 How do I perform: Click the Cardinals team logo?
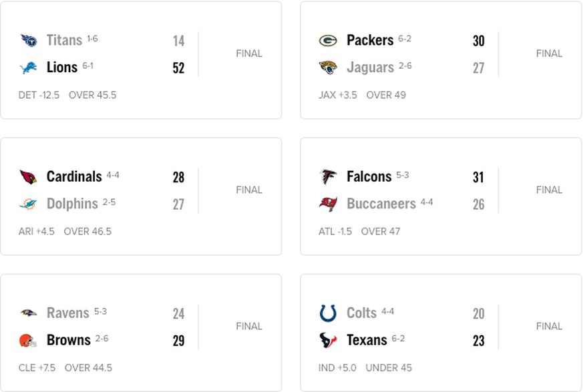pos(28,177)
